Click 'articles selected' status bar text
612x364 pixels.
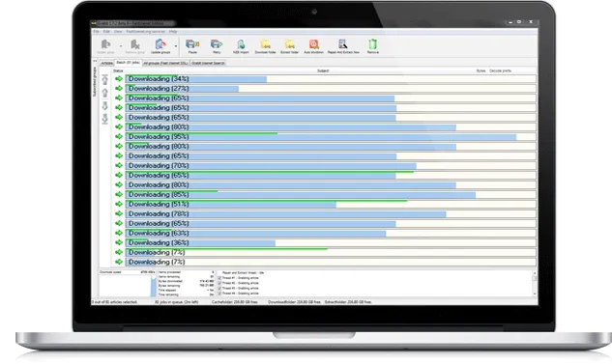115,302
